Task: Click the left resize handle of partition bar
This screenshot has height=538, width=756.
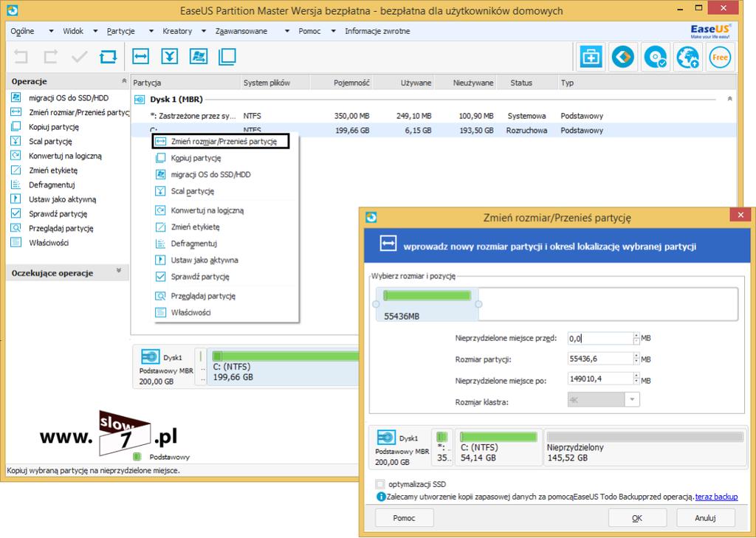Action: (376, 304)
